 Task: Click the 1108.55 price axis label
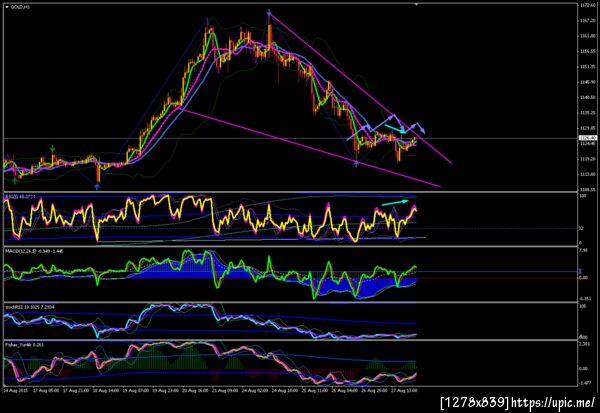(587, 189)
